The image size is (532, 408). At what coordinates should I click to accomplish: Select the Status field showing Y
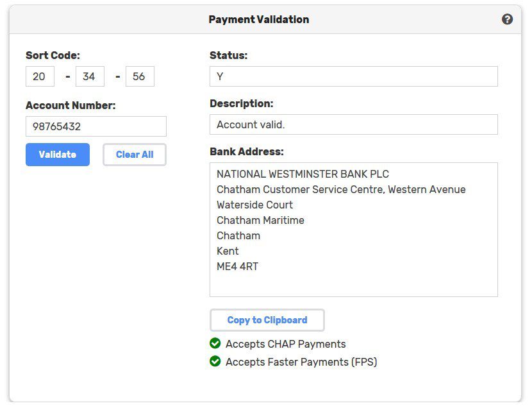[x=353, y=76]
